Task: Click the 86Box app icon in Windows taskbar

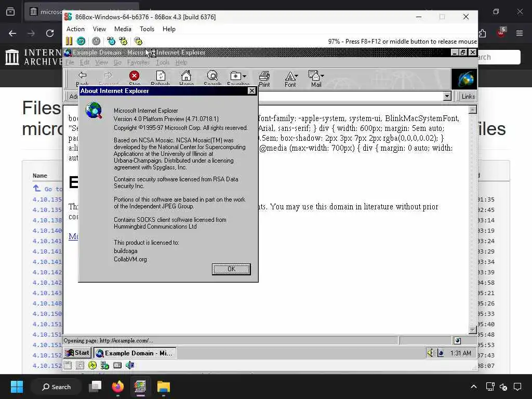Action: coord(140,387)
